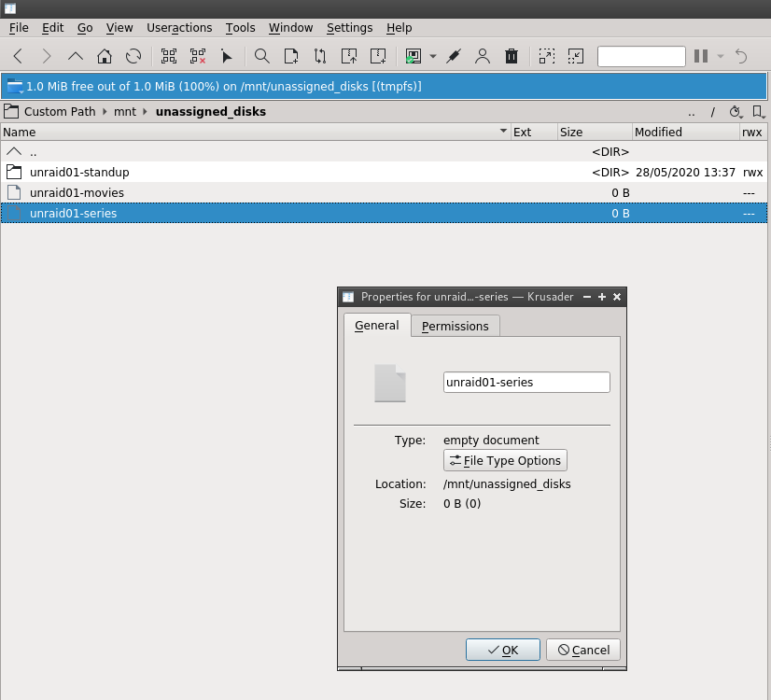Click the '..' parent directory panel button
Viewport: 771px width, 700px height.
(692, 112)
